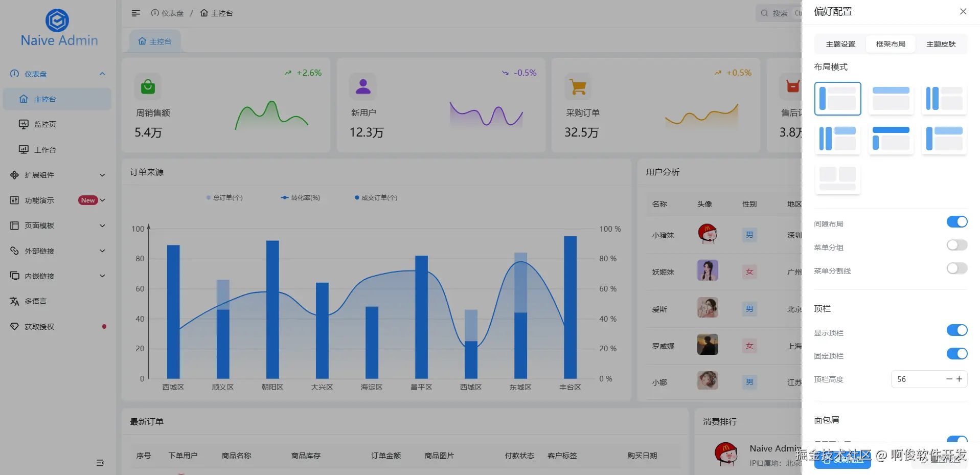Click the 页面模板 page template icon
The width and height of the screenshot is (980, 475).
(14, 225)
